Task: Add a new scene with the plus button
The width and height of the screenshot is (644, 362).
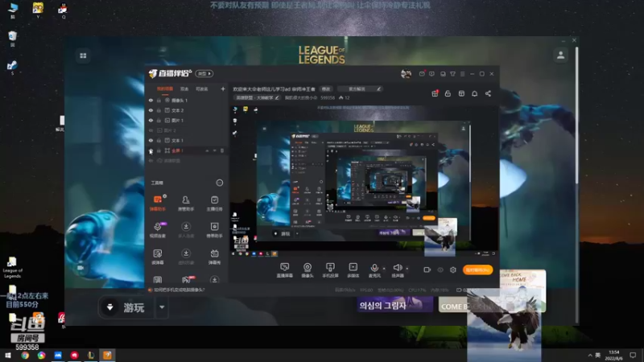Action: tap(223, 88)
